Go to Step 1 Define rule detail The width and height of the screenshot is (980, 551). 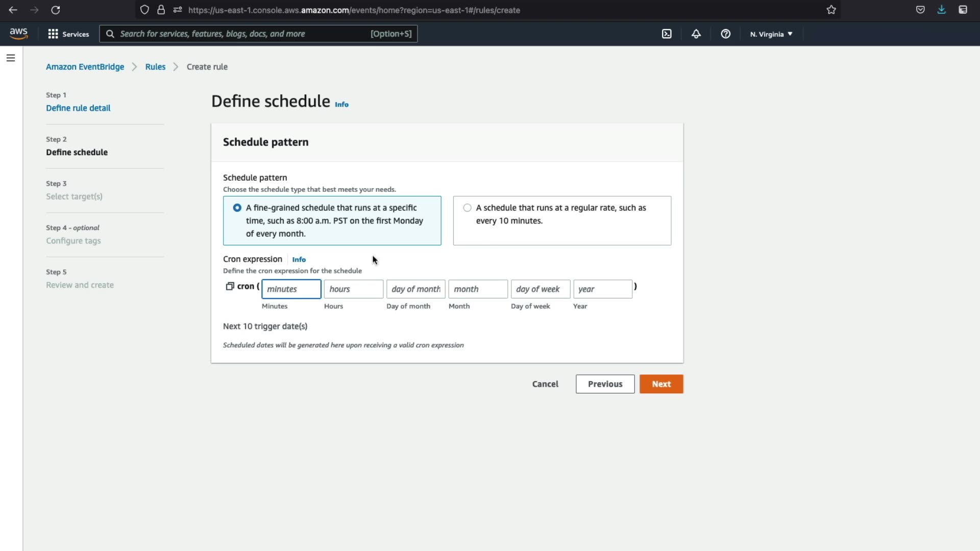[78, 108]
